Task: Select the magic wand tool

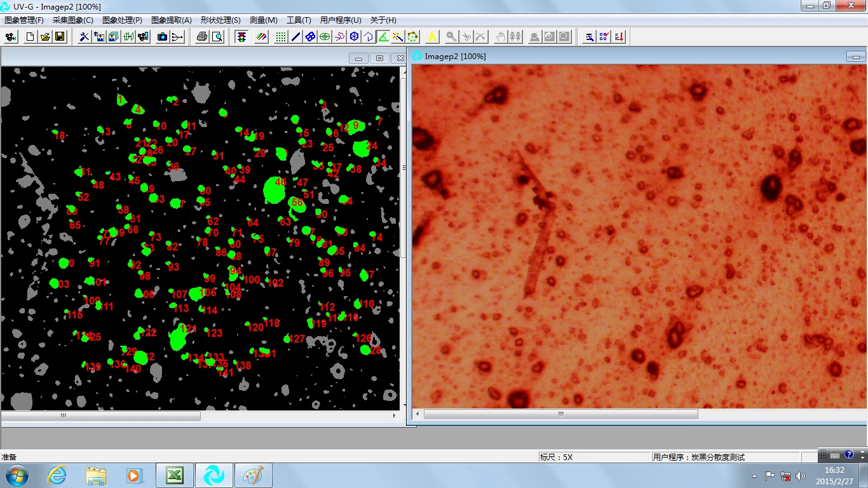Action: click(x=398, y=37)
